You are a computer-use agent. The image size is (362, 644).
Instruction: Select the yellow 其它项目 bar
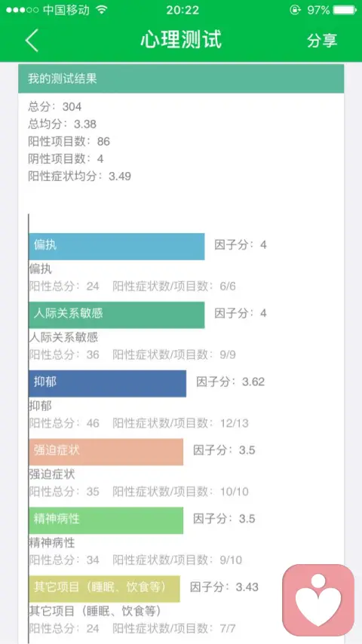coord(104,589)
